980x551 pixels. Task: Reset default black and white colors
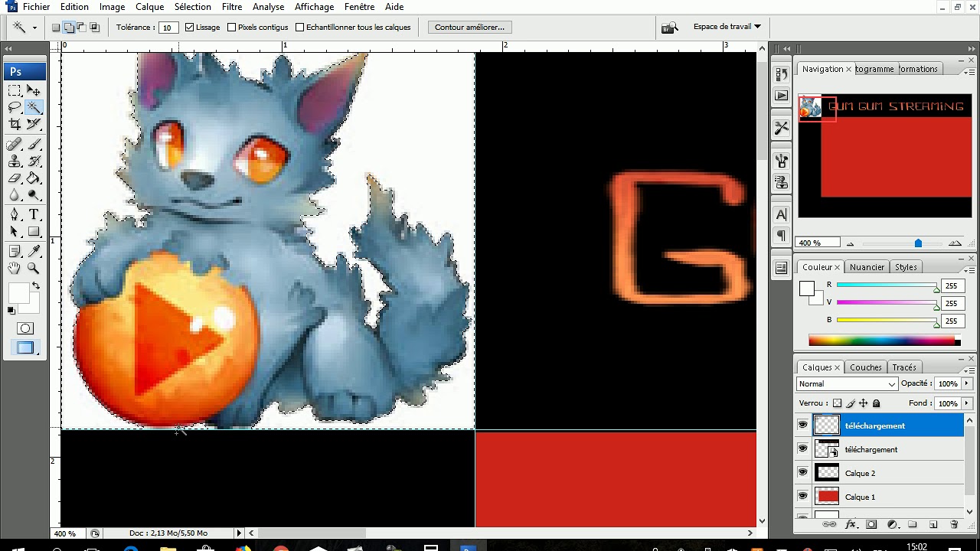coord(11,311)
